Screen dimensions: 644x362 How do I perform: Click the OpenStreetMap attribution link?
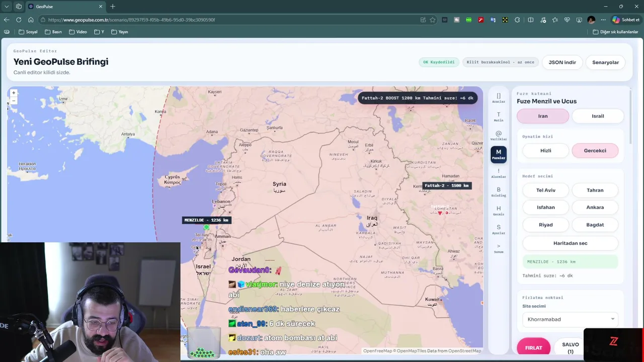point(465,351)
